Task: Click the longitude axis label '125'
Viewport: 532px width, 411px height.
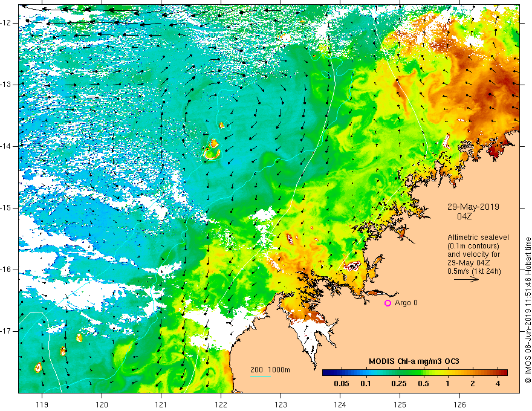Action: pos(400,404)
